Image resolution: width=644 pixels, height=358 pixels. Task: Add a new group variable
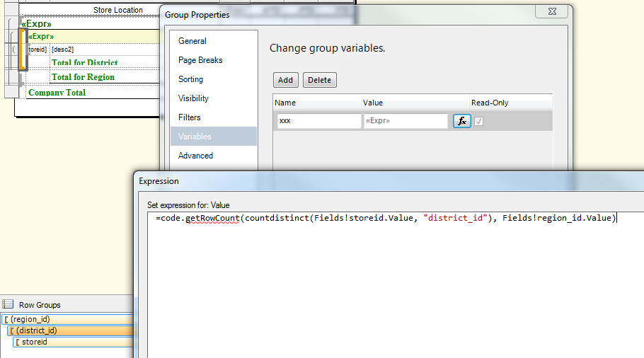click(285, 80)
